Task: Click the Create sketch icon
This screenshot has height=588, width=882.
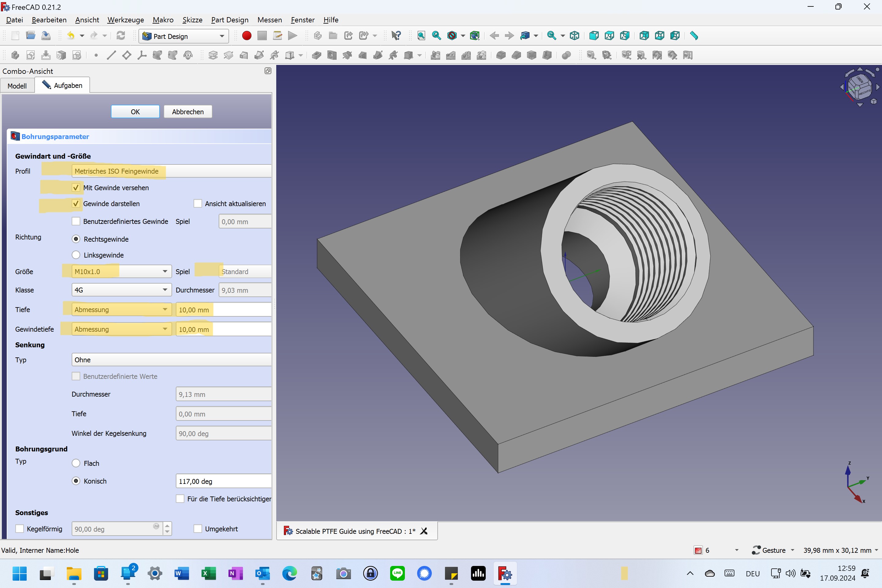Action: [x=31, y=55]
